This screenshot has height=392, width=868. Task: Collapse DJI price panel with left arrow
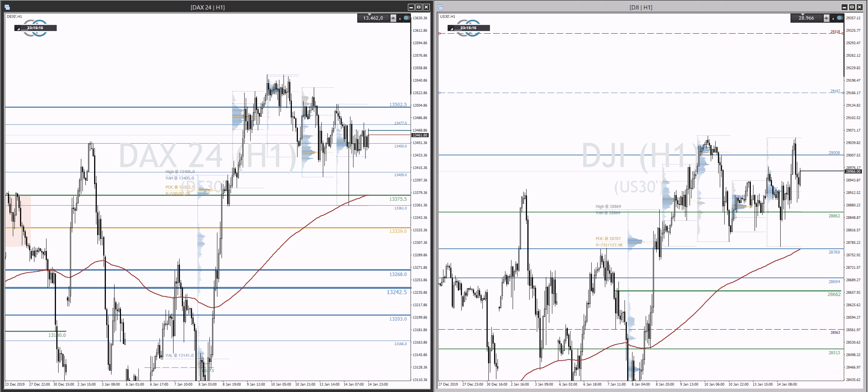coord(833,19)
